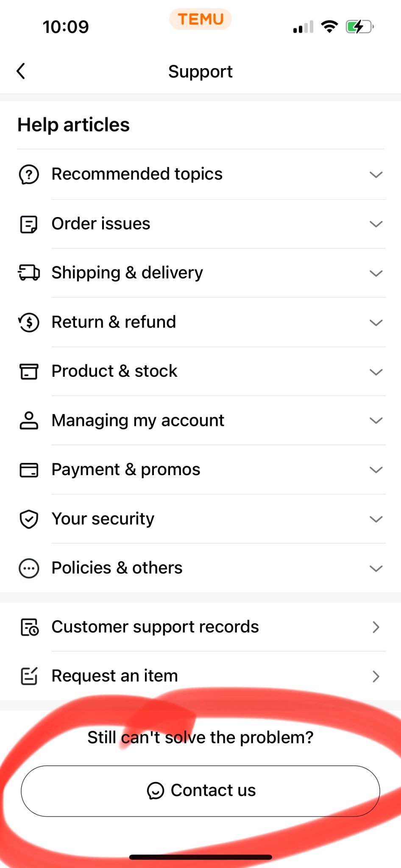
Task: Tap the Shipping & delivery truck icon
Action: 29,273
